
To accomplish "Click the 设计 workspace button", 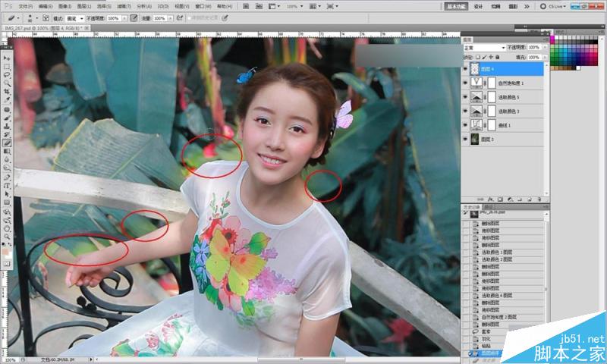I will [x=479, y=6].
